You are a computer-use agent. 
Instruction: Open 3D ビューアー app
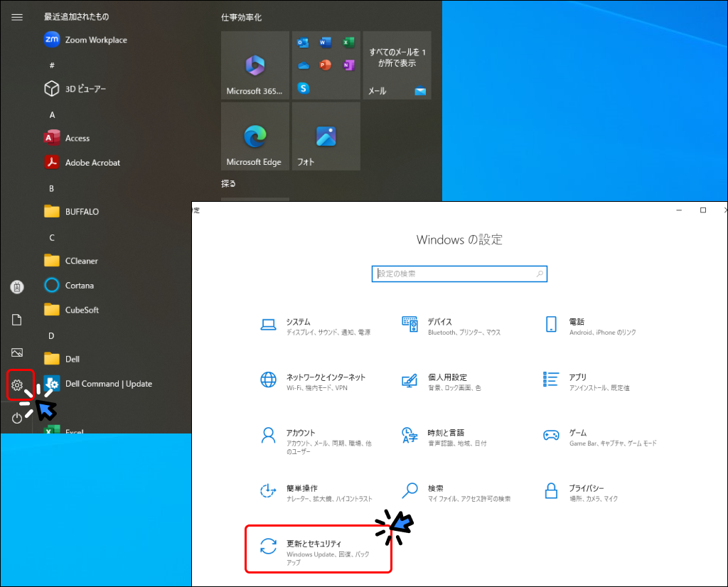[75, 89]
